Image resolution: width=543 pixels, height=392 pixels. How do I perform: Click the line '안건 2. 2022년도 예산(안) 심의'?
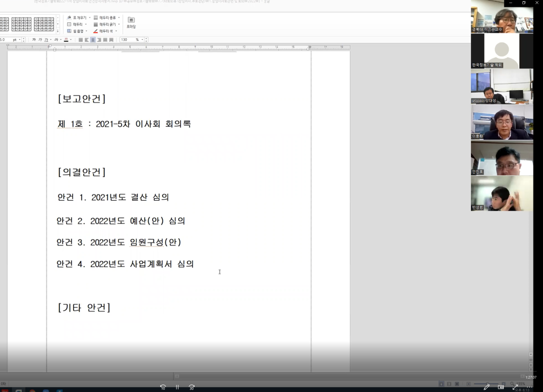tap(121, 221)
